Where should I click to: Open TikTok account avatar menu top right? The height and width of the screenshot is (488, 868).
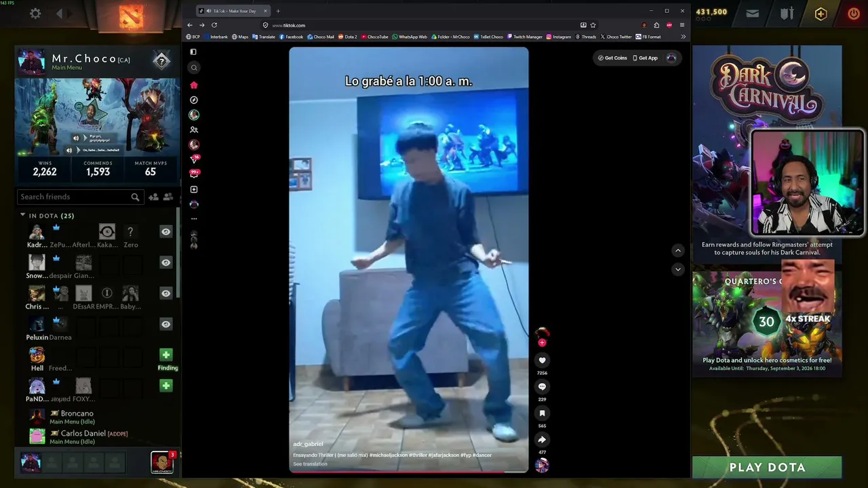671,58
